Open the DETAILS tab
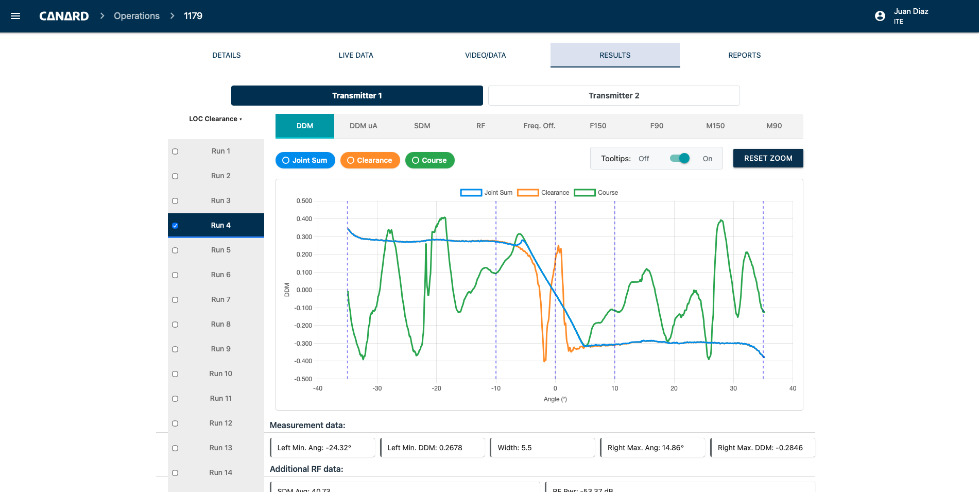This screenshot has height=492, width=980. coord(227,55)
